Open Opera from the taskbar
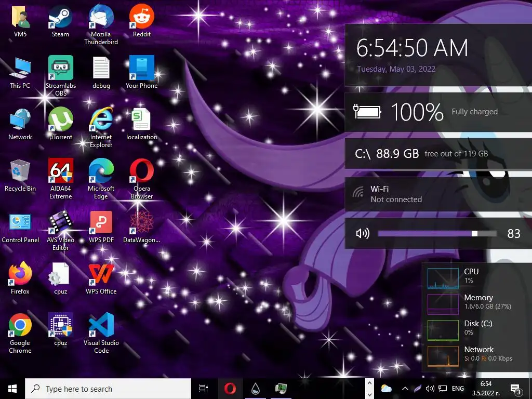 [x=230, y=389]
